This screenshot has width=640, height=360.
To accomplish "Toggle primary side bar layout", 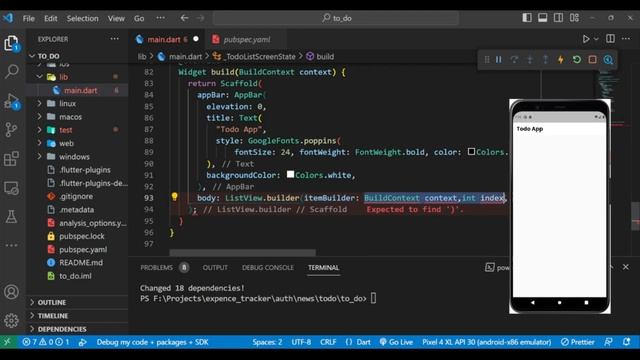I will [527, 18].
